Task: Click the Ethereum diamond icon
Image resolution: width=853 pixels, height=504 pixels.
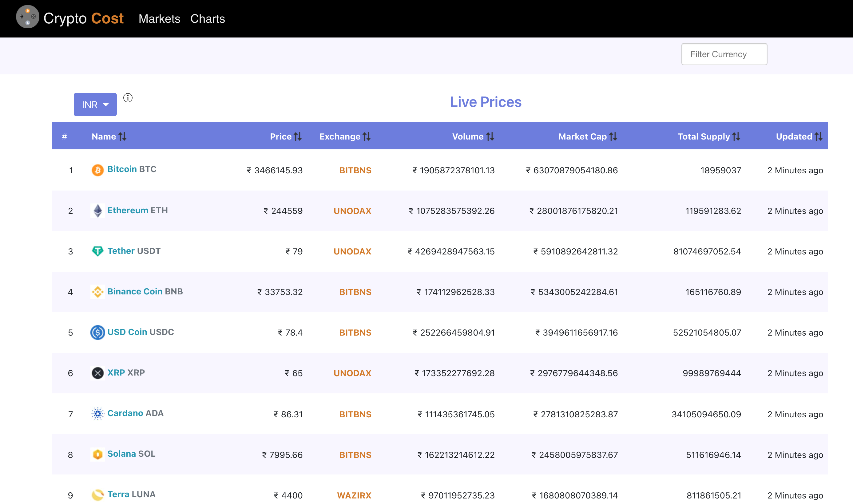Action: coord(97,211)
